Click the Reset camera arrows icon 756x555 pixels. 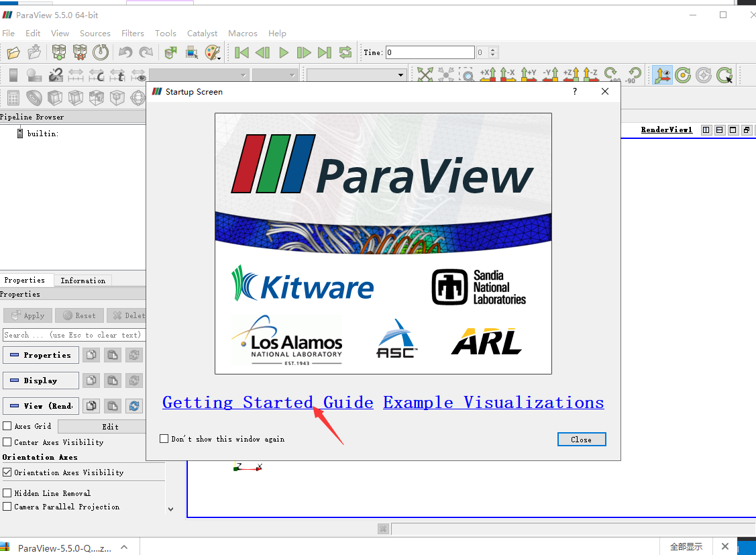425,74
